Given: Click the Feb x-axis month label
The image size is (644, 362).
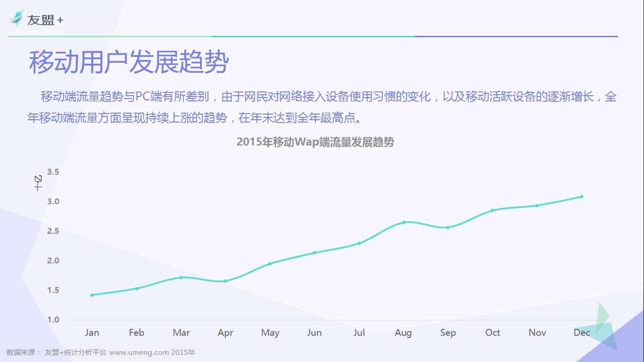Looking at the screenshot, I should click(x=136, y=333).
